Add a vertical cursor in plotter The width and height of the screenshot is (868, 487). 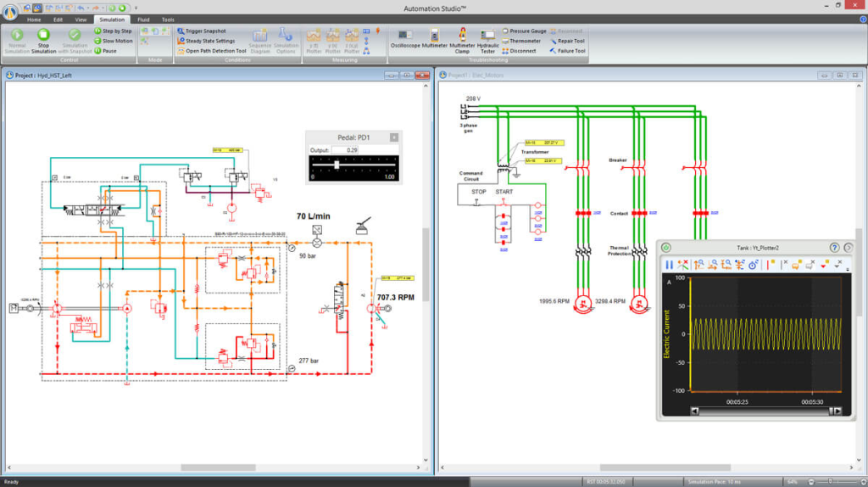(770, 265)
